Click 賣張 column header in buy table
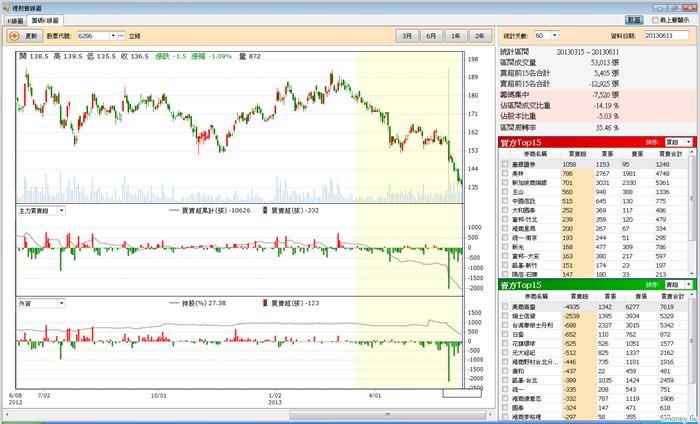 tap(637, 154)
